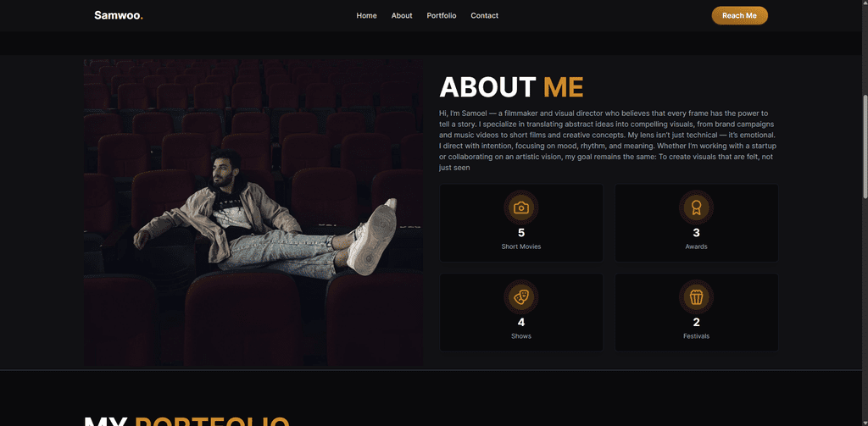Image resolution: width=868 pixels, height=426 pixels.
Task: Select the Contact nav item
Action: point(484,15)
